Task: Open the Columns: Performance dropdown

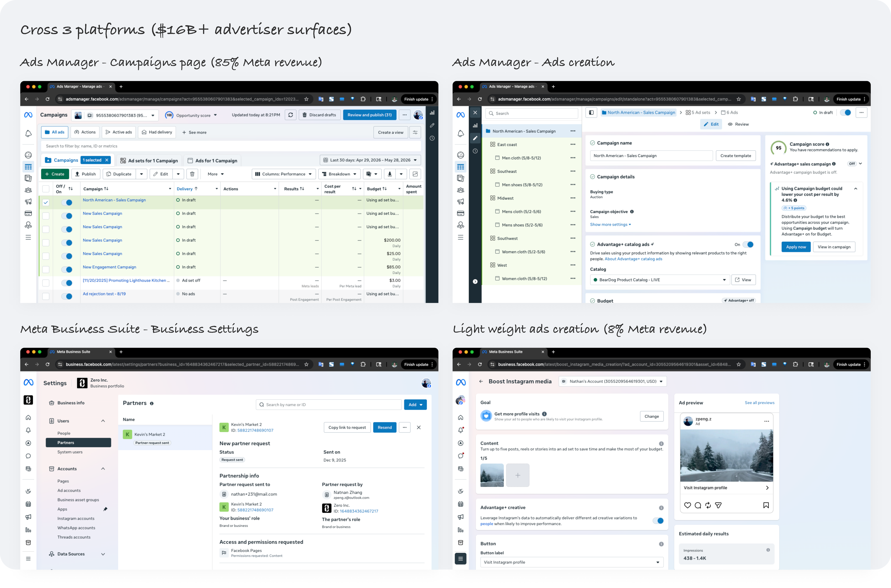Action: click(283, 174)
